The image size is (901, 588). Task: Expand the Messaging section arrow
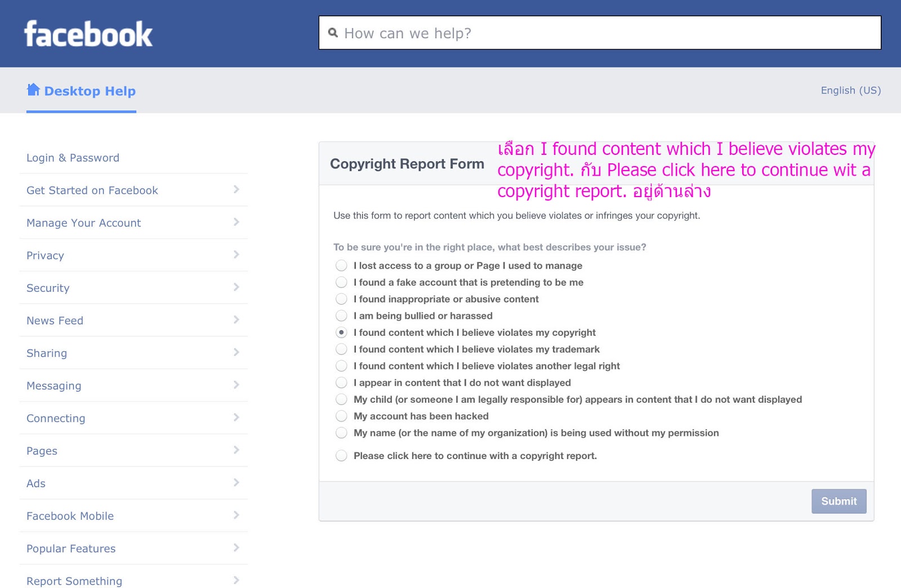[x=237, y=385]
